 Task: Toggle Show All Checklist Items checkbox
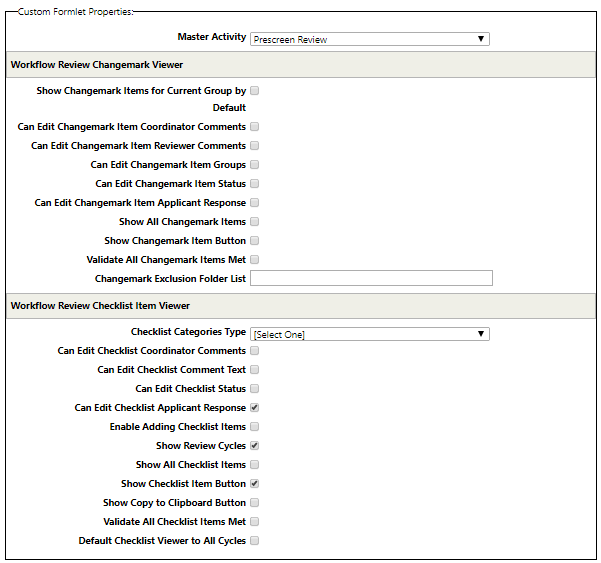coord(255,465)
